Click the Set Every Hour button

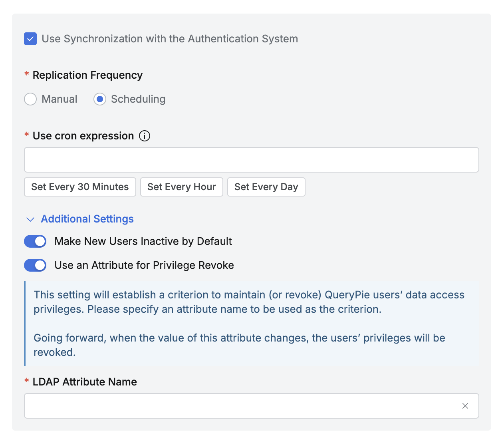181,187
